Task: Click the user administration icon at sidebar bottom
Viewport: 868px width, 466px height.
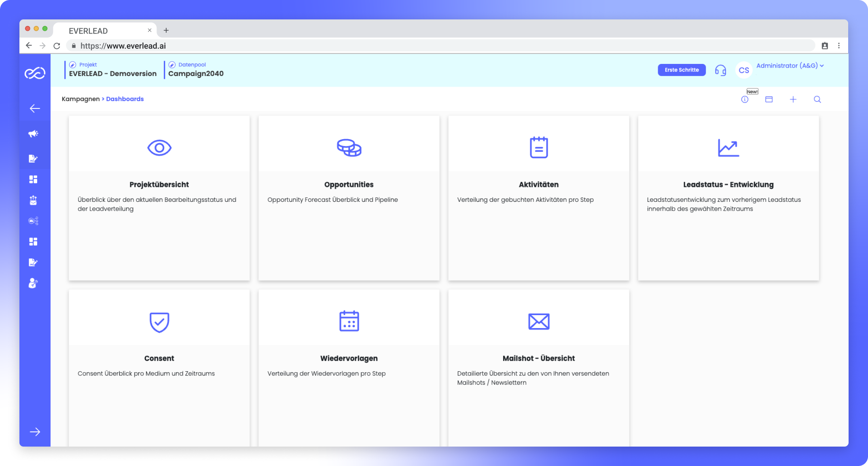Action: click(x=34, y=283)
